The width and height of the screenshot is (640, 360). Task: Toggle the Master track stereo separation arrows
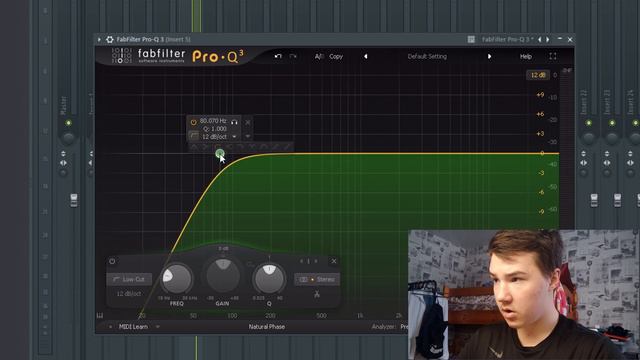click(63, 162)
